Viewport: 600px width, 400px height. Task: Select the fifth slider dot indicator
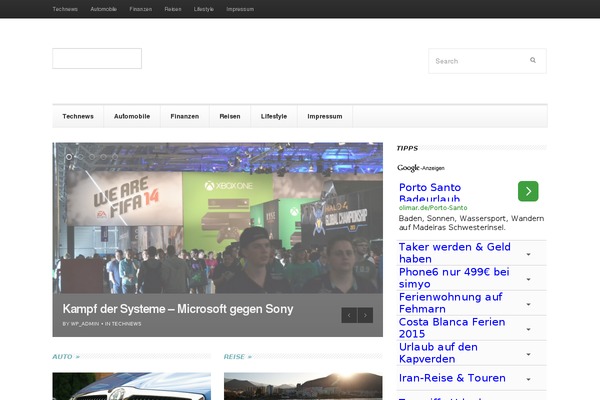point(115,157)
